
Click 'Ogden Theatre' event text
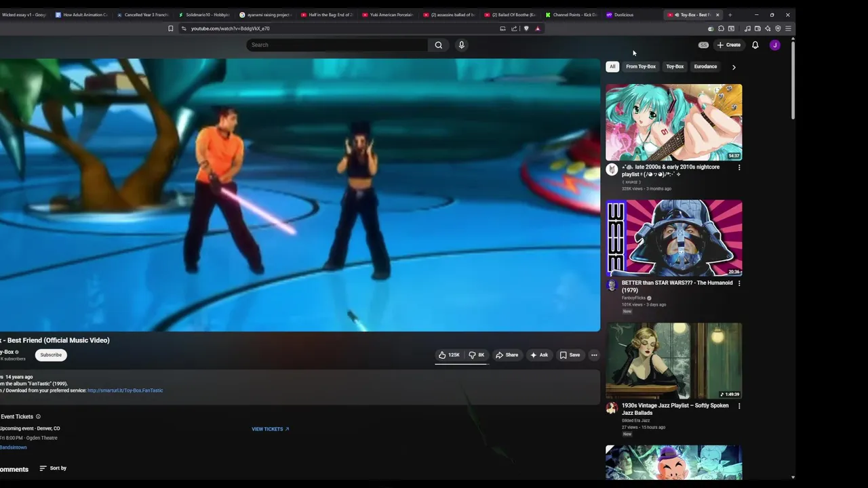click(42, 438)
